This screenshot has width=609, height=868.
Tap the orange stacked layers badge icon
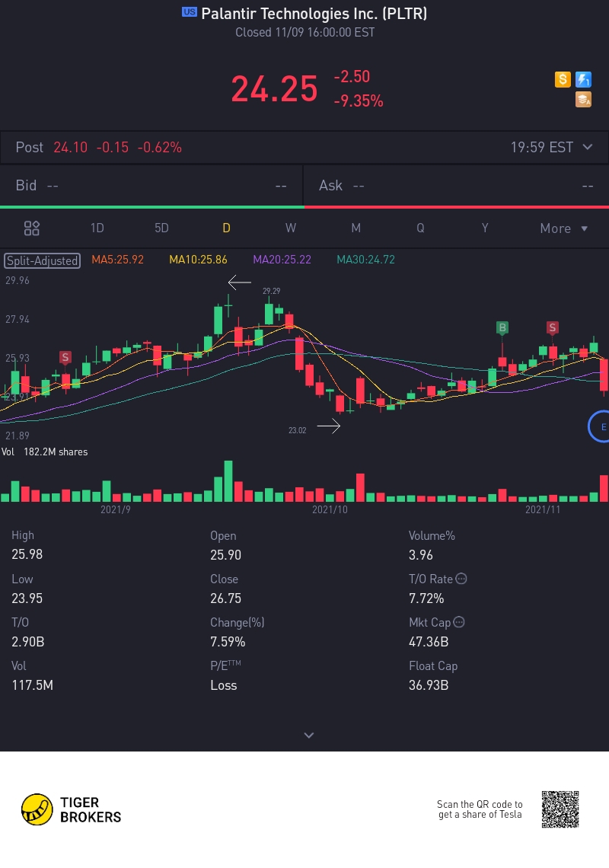click(584, 100)
